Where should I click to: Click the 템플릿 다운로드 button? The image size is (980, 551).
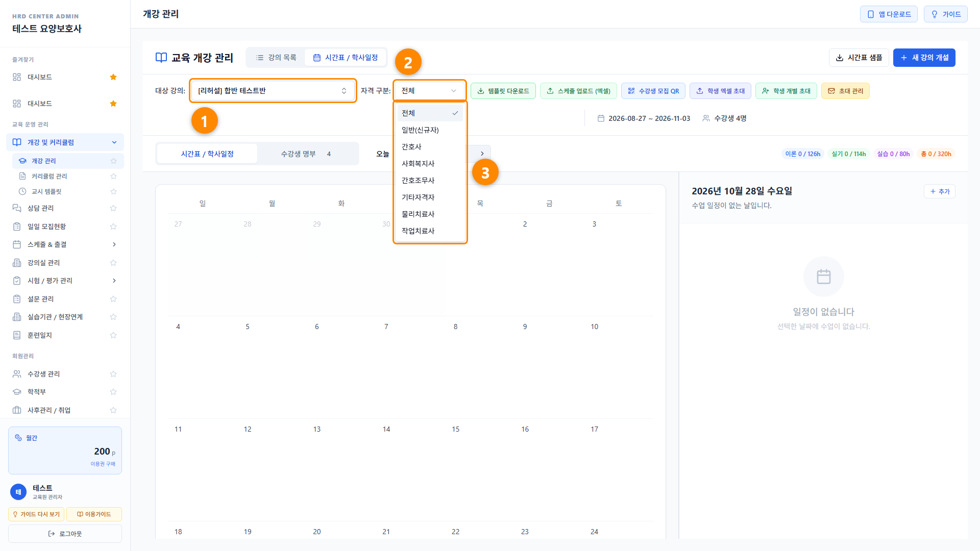click(x=503, y=91)
